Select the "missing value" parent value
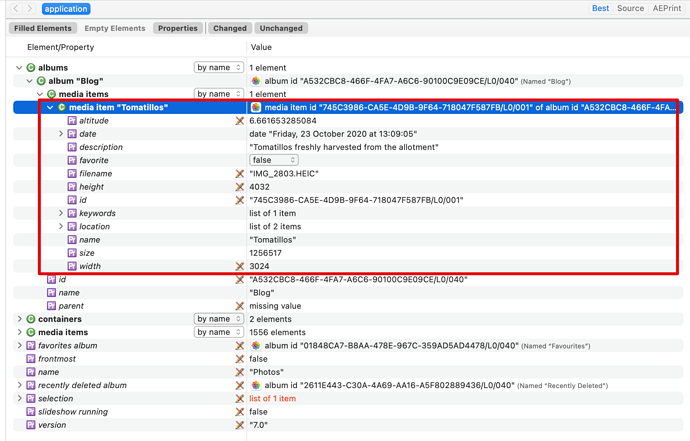690x441 pixels. coord(275,306)
